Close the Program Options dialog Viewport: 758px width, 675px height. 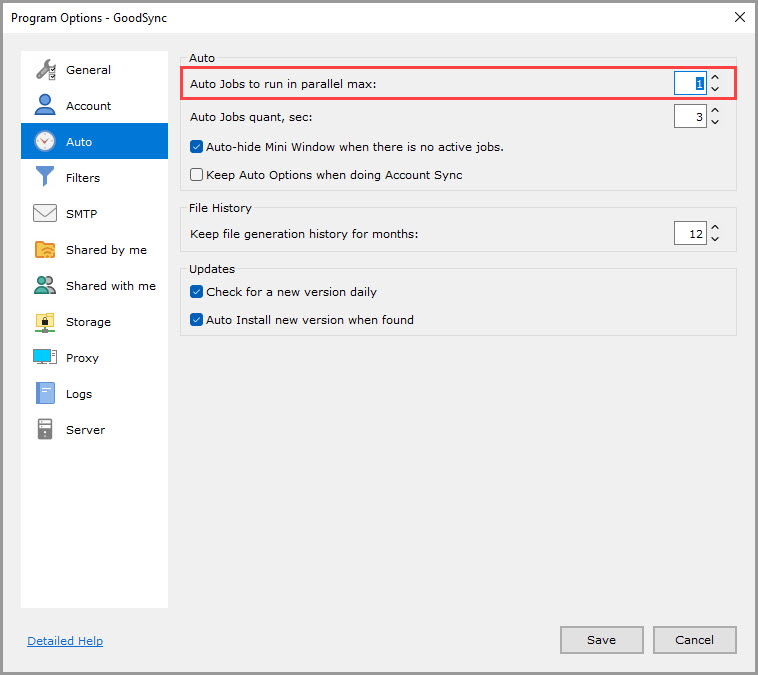(740, 17)
